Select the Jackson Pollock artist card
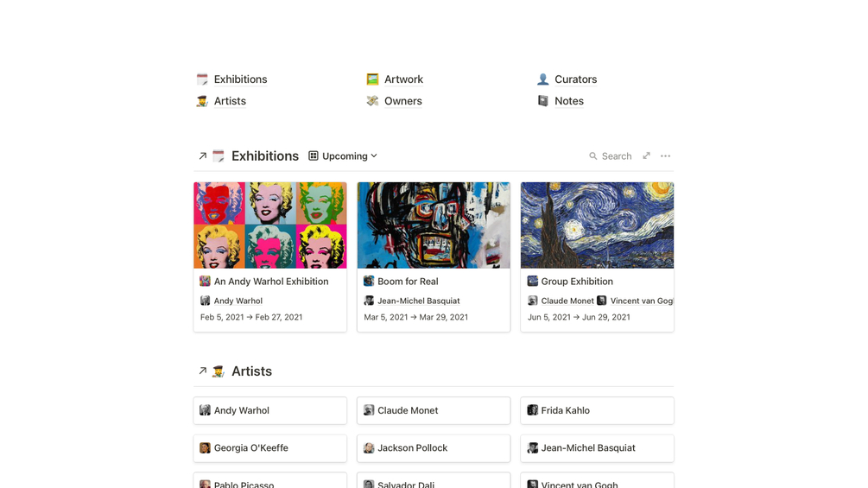Screen dimensions: 868x488 click(x=434, y=448)
